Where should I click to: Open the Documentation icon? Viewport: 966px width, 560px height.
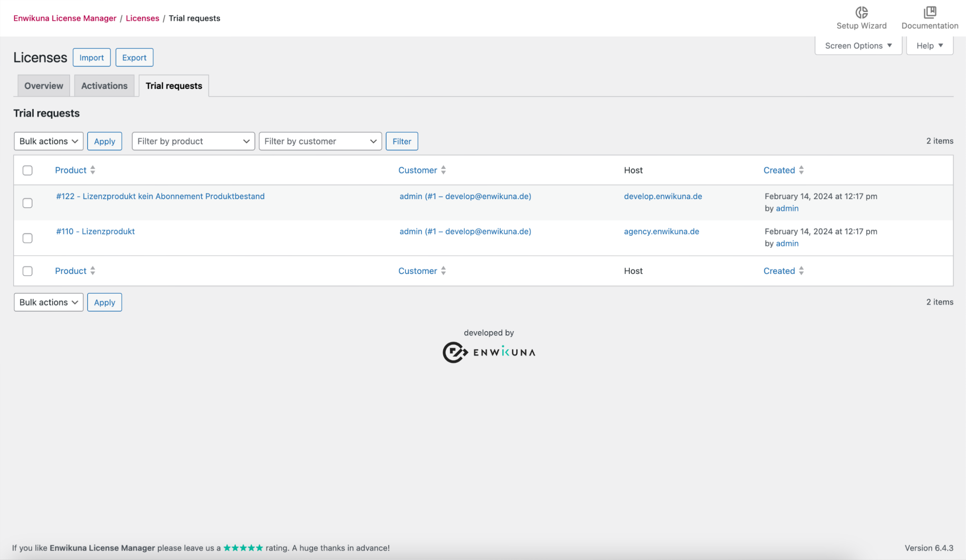pos(930,12)
